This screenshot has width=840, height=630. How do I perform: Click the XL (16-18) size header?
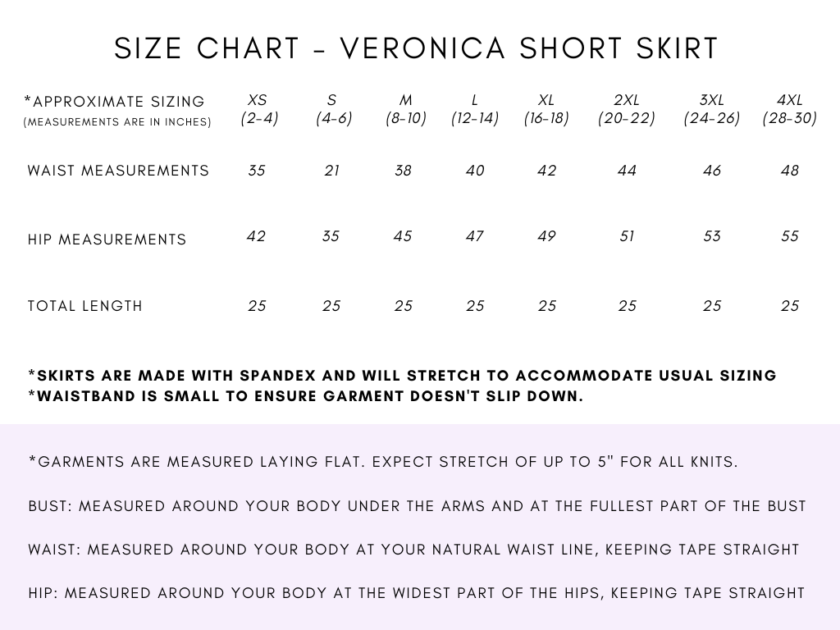[546, 109]
